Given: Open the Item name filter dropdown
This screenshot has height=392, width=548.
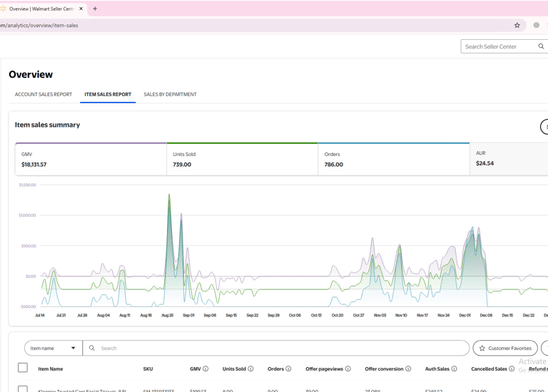Looking at the screenshot, I should click(54, 349).
